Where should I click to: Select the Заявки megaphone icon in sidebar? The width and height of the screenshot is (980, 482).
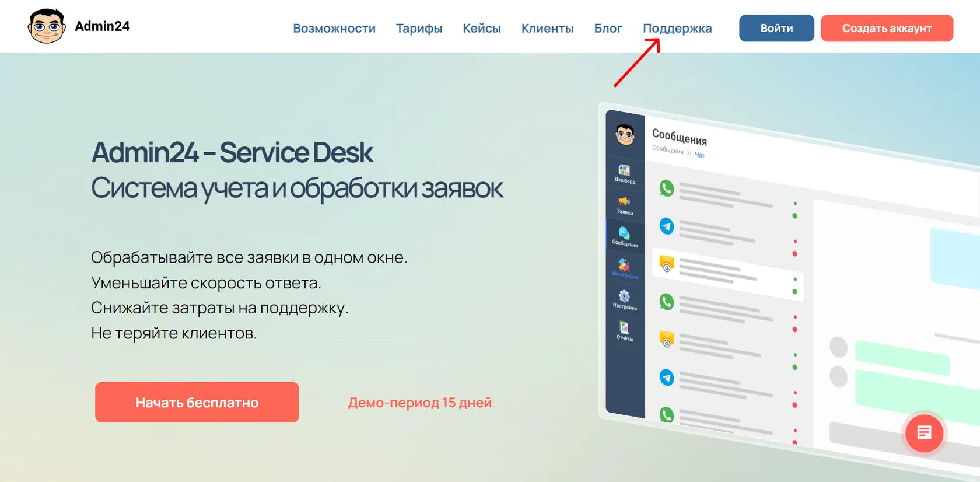624,202
